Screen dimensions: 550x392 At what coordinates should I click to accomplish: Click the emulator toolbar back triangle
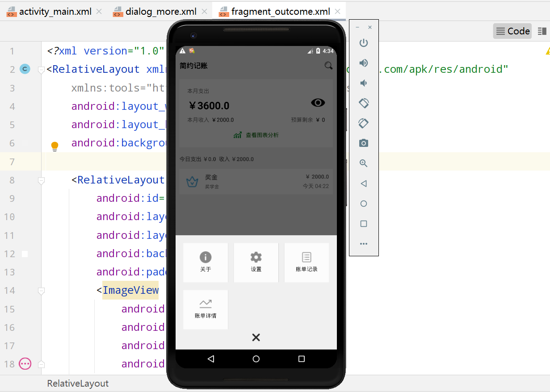pyautogui.click(x=364, y=183)
